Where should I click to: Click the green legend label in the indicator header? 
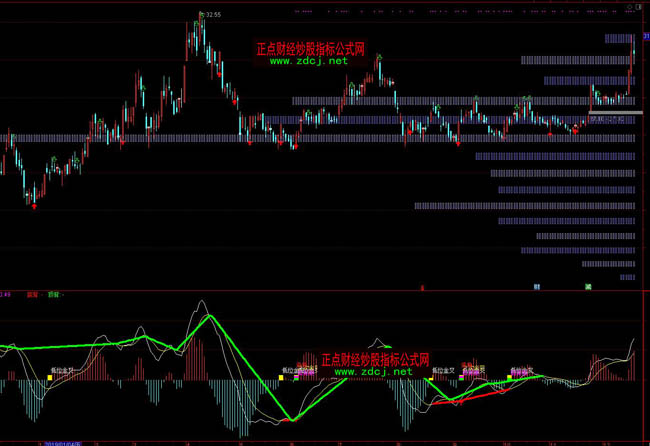pos(53,295)
